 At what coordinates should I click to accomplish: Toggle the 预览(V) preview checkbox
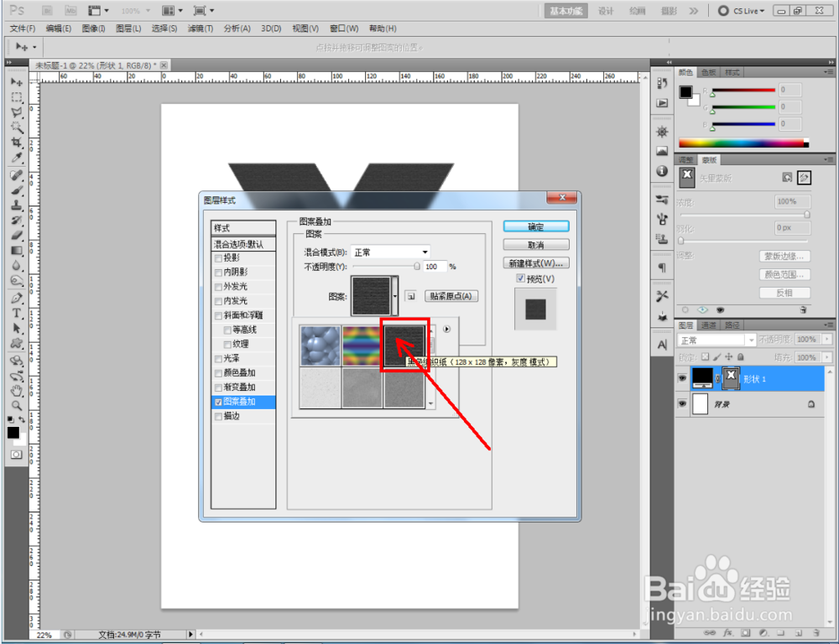[x=520, y=278]
